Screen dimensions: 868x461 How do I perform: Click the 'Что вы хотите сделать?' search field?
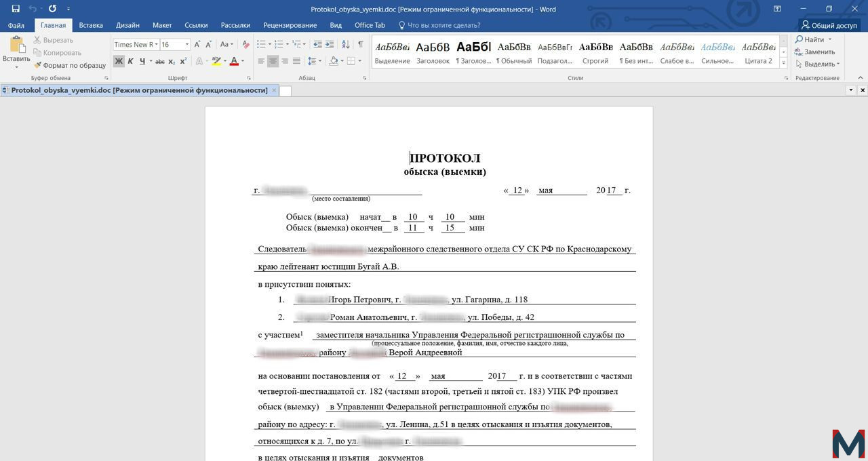[444, 25]
